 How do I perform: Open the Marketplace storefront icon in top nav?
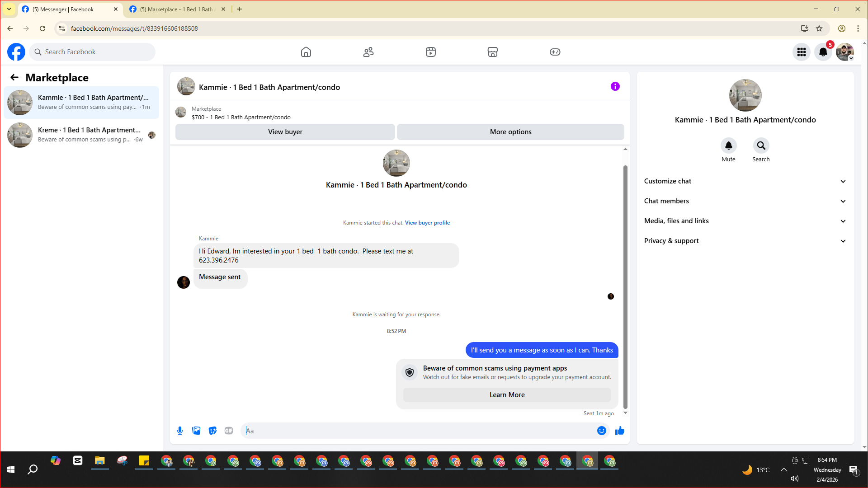click(x=492, y=52)
